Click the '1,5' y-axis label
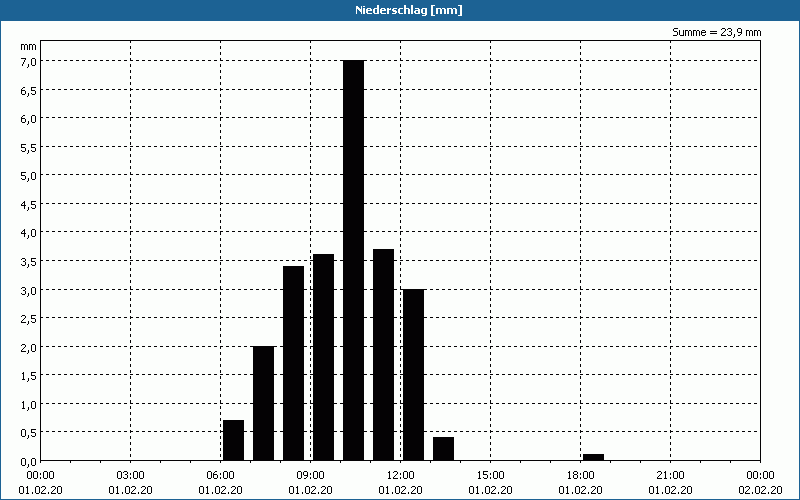Screen dimensions: 800x500 click(29, 376)
